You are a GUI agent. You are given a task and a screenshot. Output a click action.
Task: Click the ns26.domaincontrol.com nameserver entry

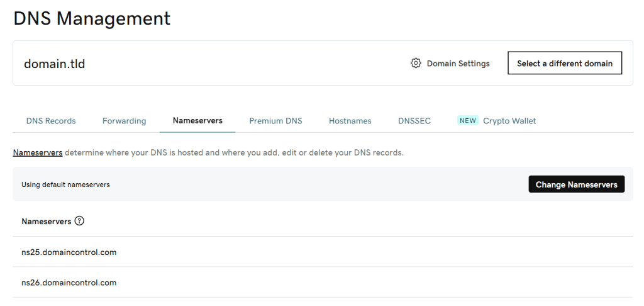pos(69,283)
